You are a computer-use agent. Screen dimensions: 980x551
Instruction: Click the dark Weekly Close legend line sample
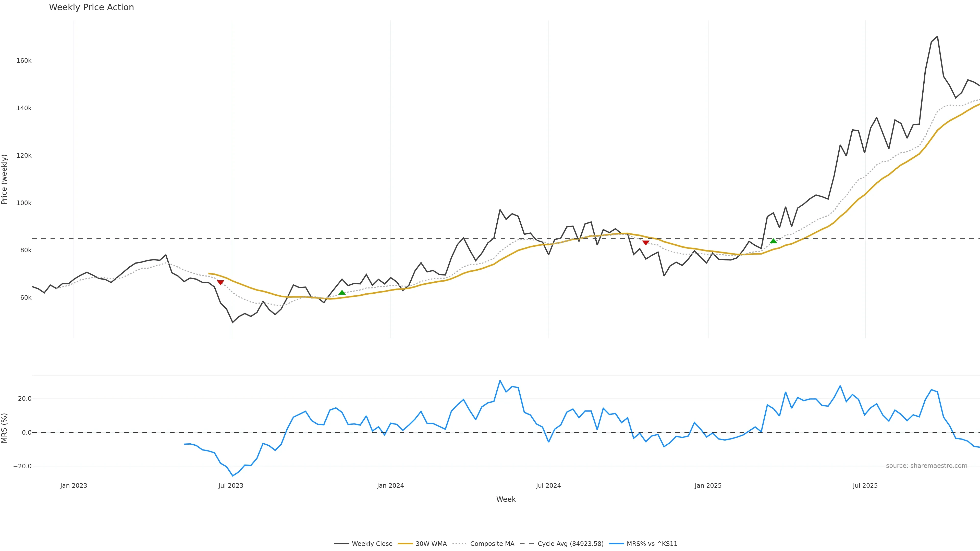tap(341, 544)
